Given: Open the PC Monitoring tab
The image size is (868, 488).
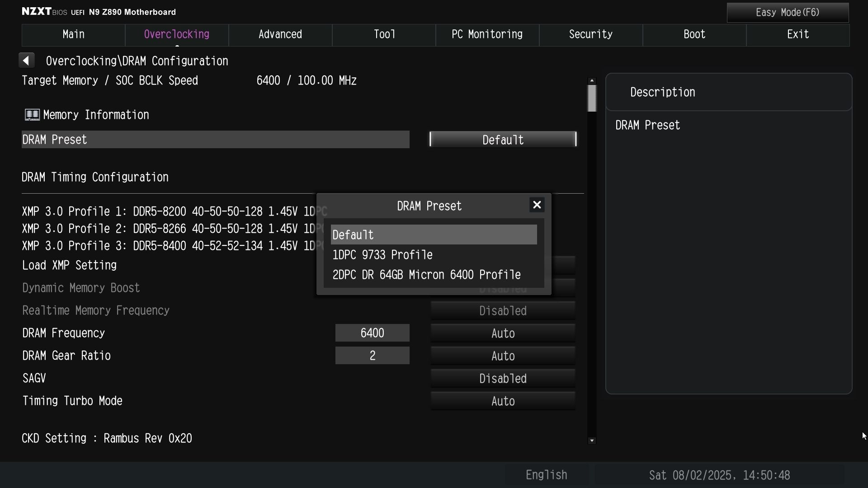Looking at the screenshot, I should (x=487, y=35).
